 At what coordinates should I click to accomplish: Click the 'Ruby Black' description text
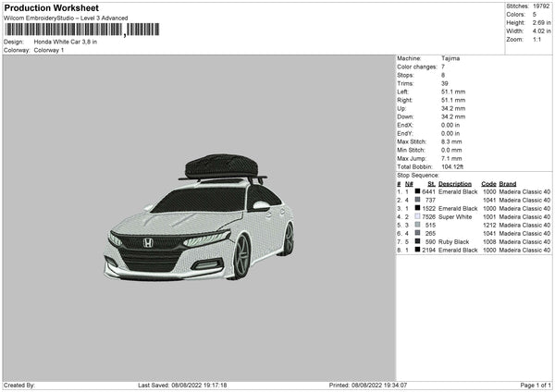coord(454,242)
